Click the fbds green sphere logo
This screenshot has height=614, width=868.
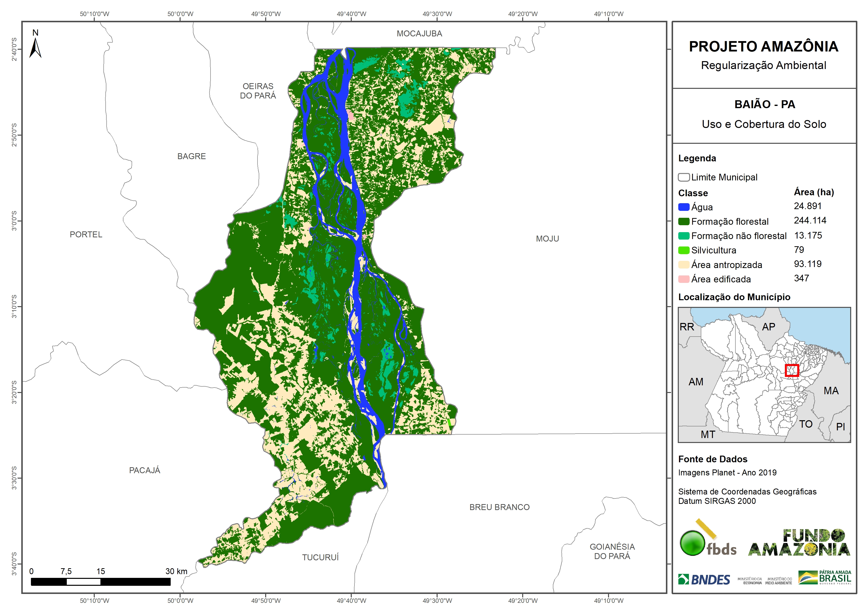pos(692,543)
